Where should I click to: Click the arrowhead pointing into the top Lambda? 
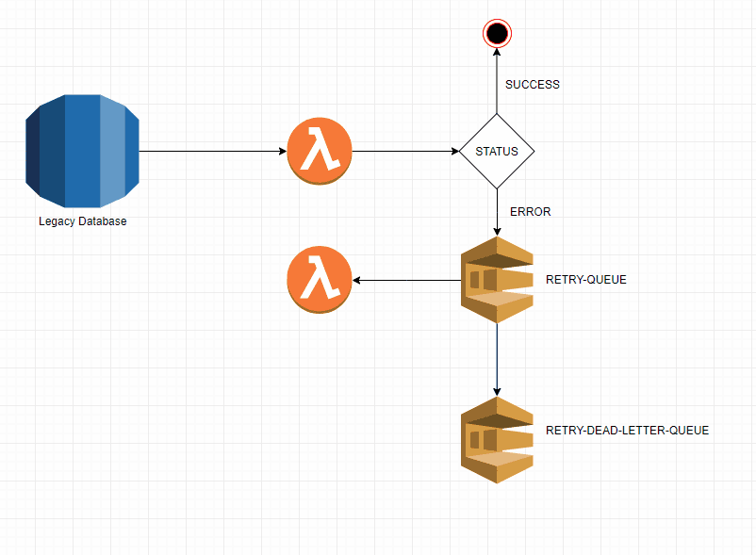pyautogui.click(x=282, y=151)
